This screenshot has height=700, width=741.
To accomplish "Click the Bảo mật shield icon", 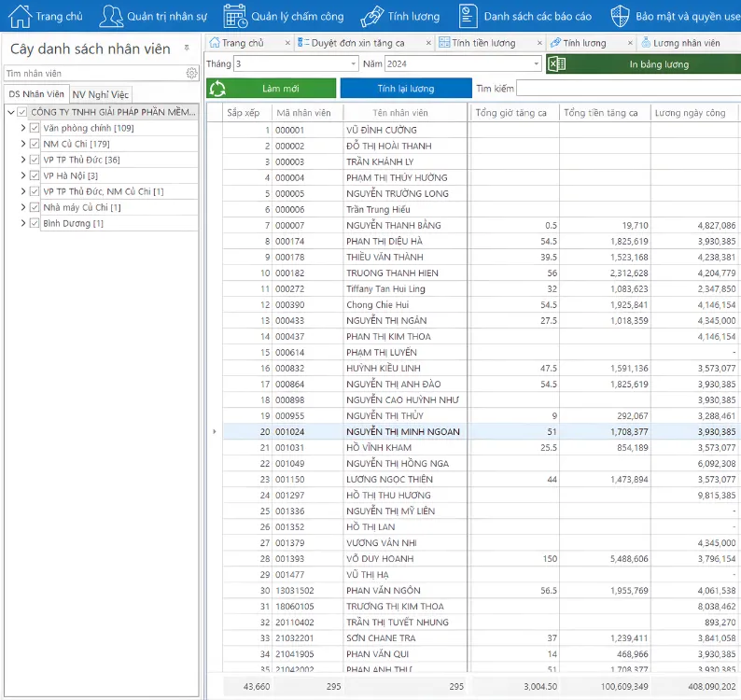I will click(x=620, y=16).
